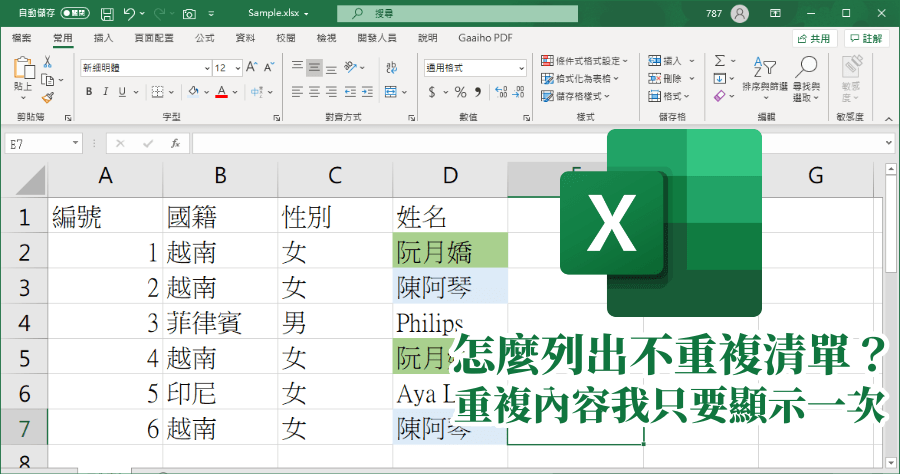Toggle Wrap Text
900x474 pixels.
coord(392,68)
